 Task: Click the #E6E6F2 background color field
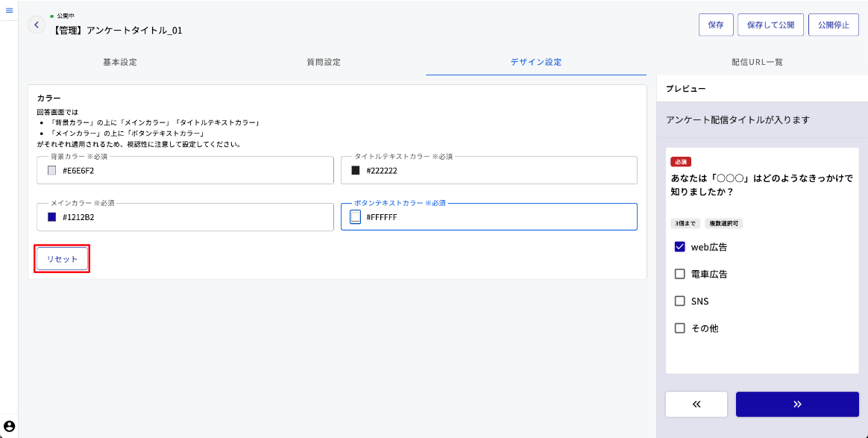click(185, 170)
